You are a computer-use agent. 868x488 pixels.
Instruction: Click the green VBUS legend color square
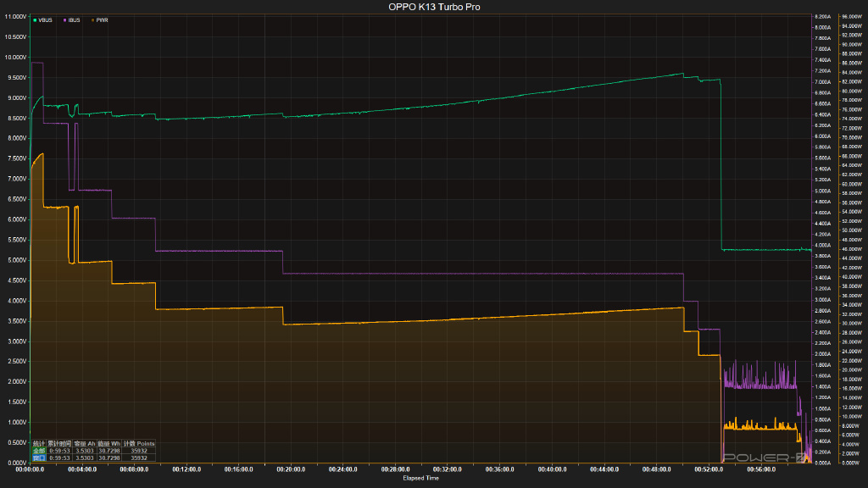(34, 19)
